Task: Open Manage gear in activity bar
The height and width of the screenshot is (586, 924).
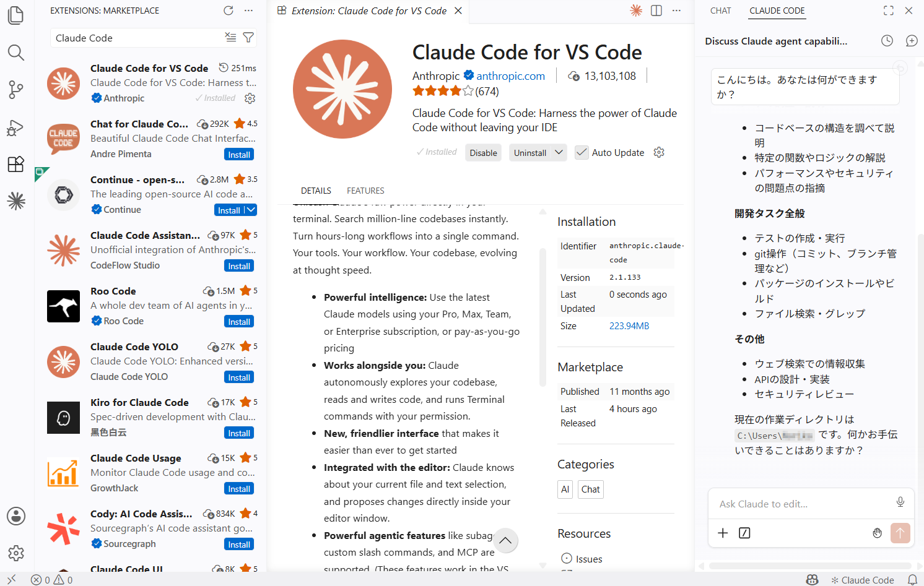Action: (16, 553)
